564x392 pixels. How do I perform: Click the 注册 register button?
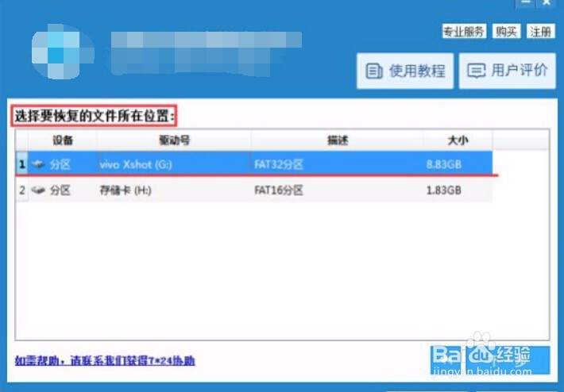pyautogui.click(x=541, y=32)
